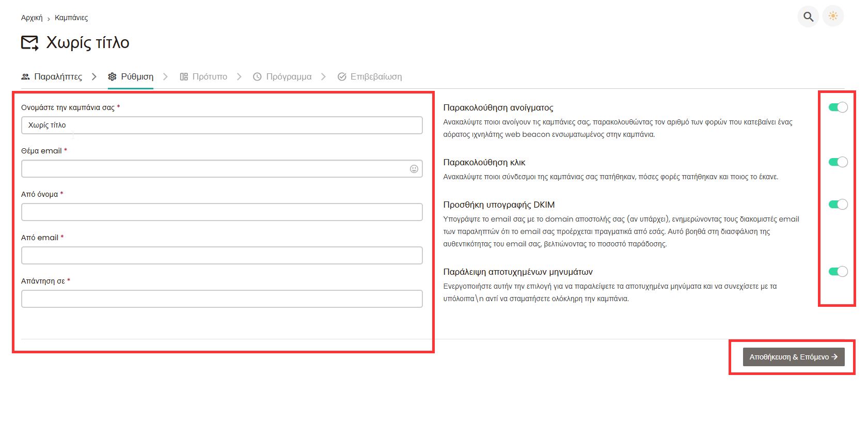868x422 pixels.
Task: Navigate to Αρχική breadcrumb link
Action: (31, 18)
